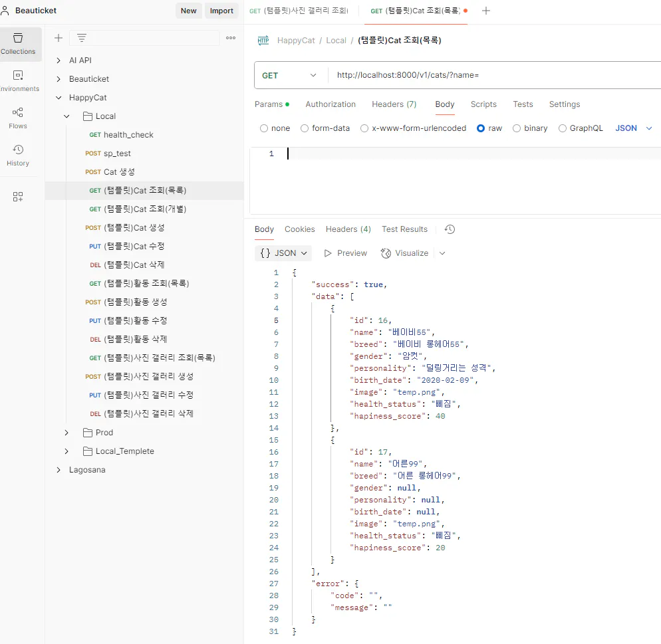The height and width of the screenshot is (644, 661).
Task: Expand the AI API collection
Action: [59, 60]
